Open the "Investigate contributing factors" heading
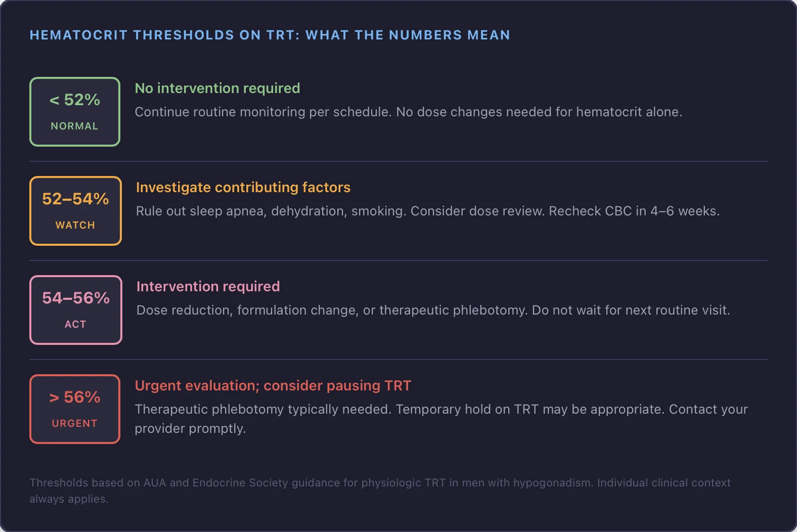The height and width of the screenshot is (532, 797). pos(243,188)
